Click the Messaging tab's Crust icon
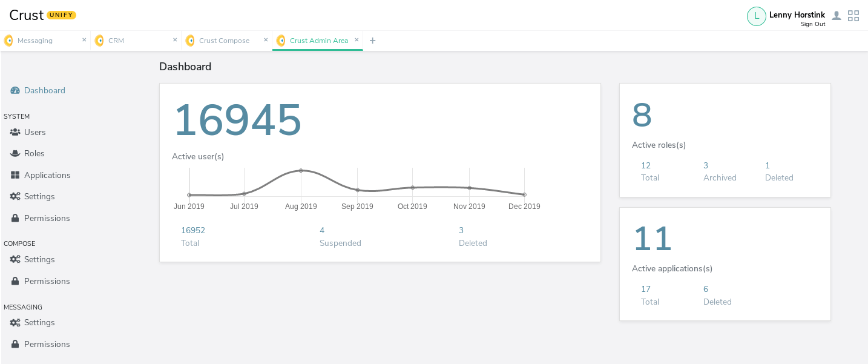The width and height of the screenshot is (868, 364). coord(8,41)
